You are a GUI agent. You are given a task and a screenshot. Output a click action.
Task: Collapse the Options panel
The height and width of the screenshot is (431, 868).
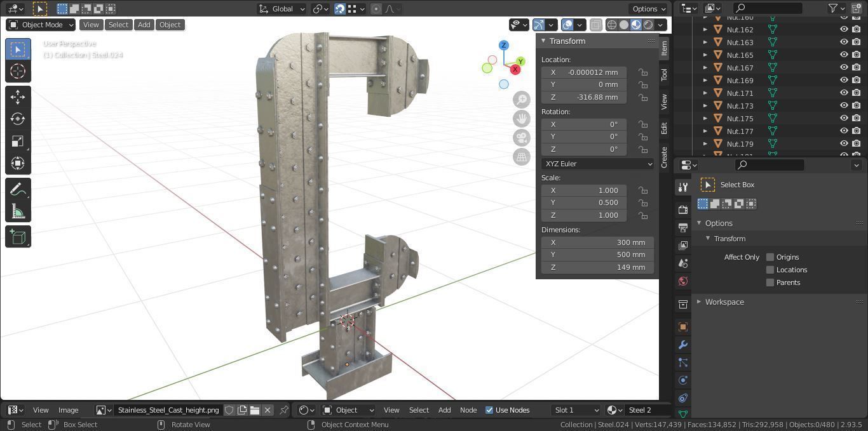(699, 223)
